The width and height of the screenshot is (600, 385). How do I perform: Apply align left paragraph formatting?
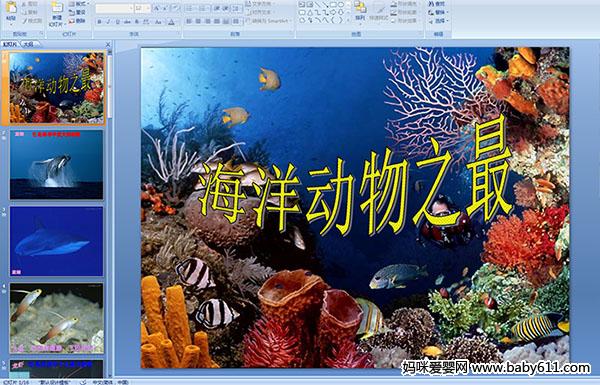[189, 22]
